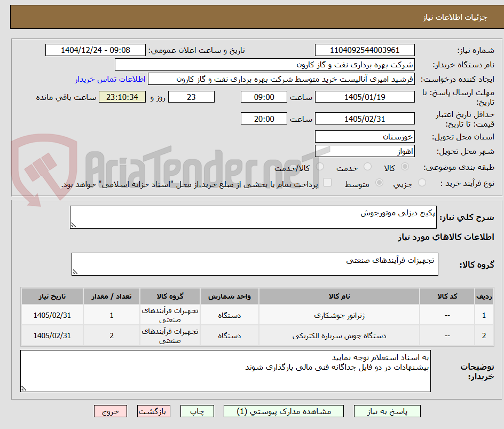Screen dimensions: 504x429
Task: Click the request creator field فرشید امیری
Action: (281, 79)
